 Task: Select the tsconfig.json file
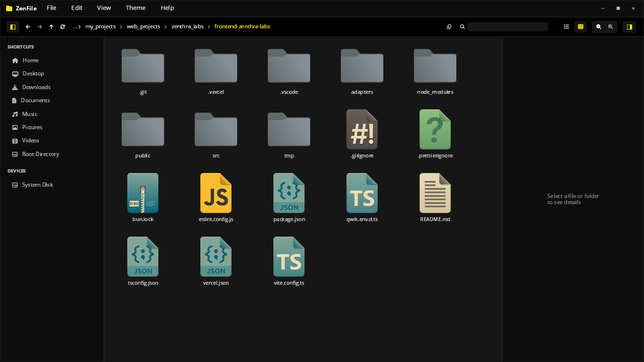[x=143, y=262]
